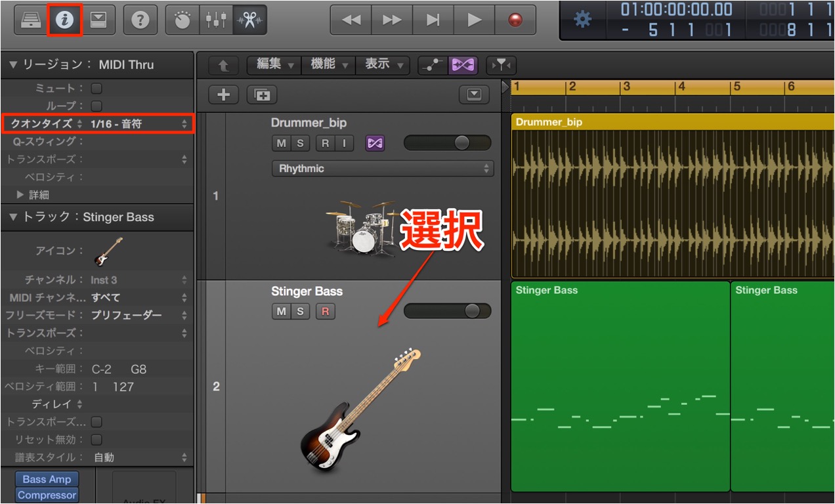Mute the Stinger Bass track
Screen dimensions: 835x504
pos(282,312)
